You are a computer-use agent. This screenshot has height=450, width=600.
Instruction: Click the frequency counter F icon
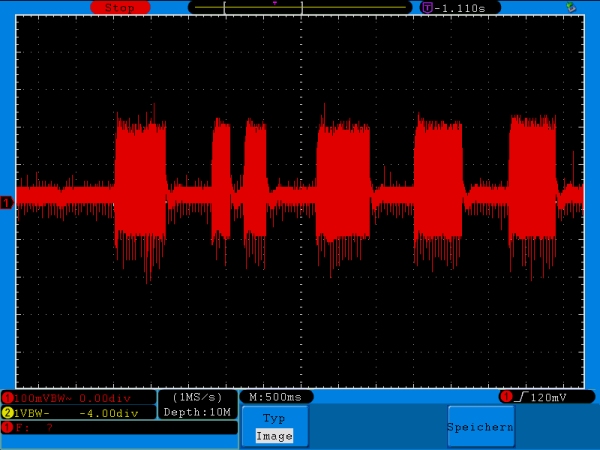point(7,427)
